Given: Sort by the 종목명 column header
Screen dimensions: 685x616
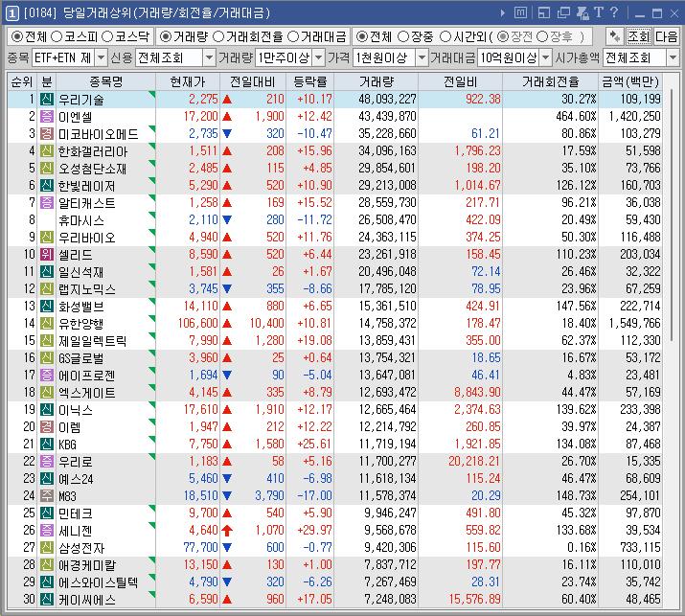Looking at the screenshot, I should [x=105, y=81].
